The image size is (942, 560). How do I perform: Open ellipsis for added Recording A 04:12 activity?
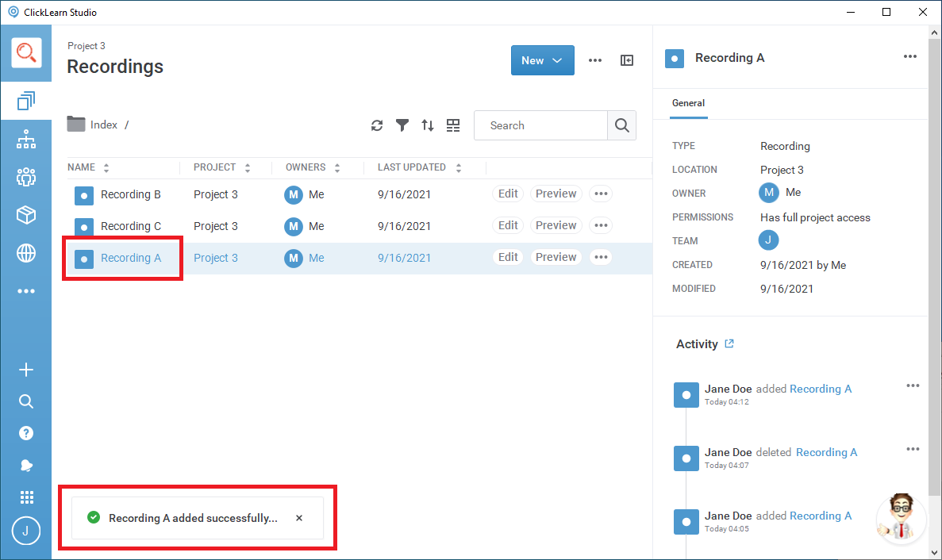pyautogui.click(x=913, y=385)
